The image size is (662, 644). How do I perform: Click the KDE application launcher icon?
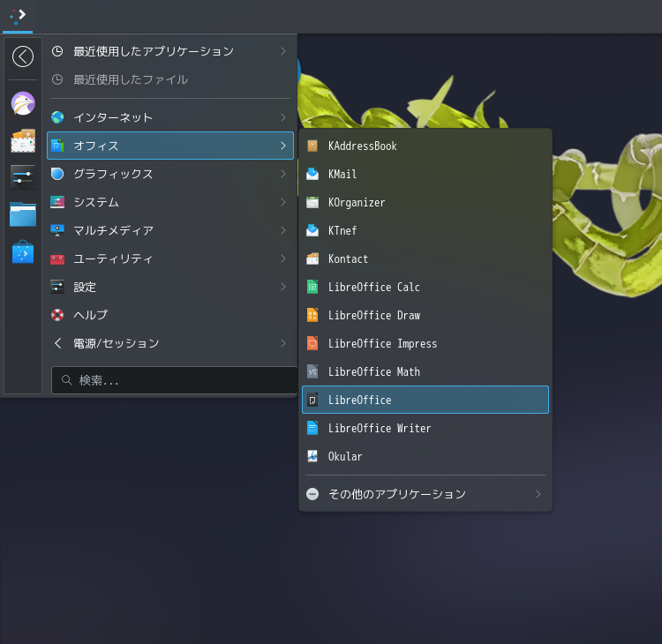(x=18, y=16)
